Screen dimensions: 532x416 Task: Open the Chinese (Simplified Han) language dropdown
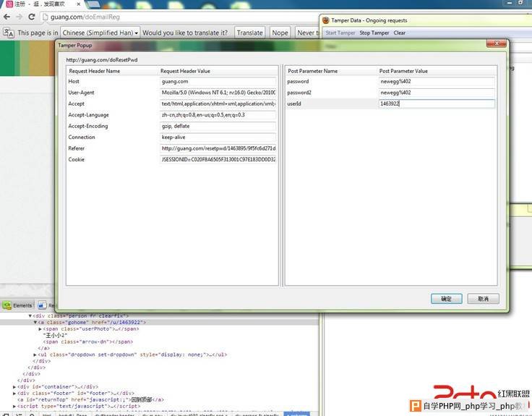coord(100,33)
